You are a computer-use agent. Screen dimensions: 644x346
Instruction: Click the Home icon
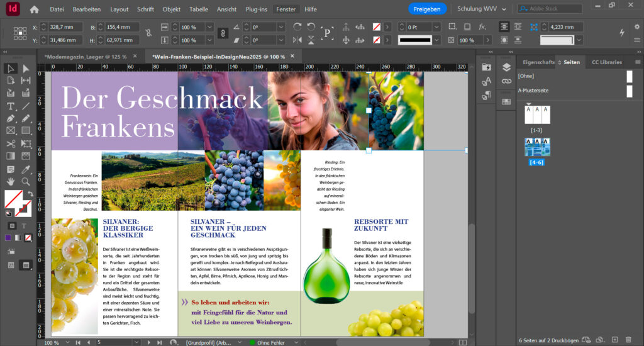point(35,9)
